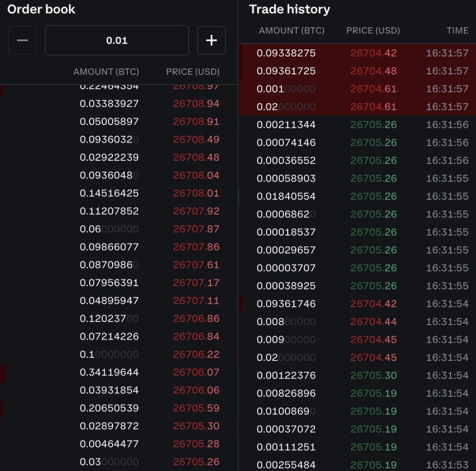The height and width of the screenshot is (471, 476).
Task: Click the lowest visible ask price 26705.26
Action: tap(196, 462)
